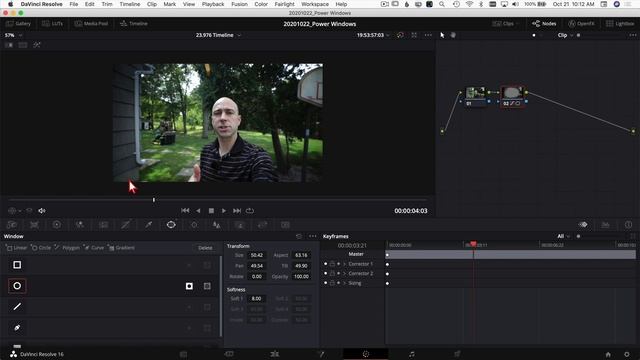
Task: Select the node graph pointer tool
Action: (x=442, y=35)
